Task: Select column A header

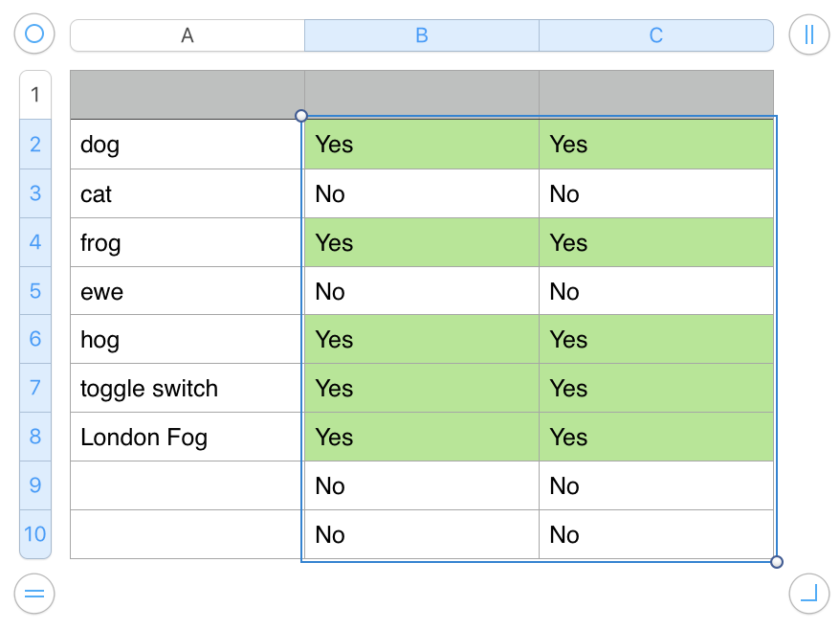Action: tap(188, 35)
